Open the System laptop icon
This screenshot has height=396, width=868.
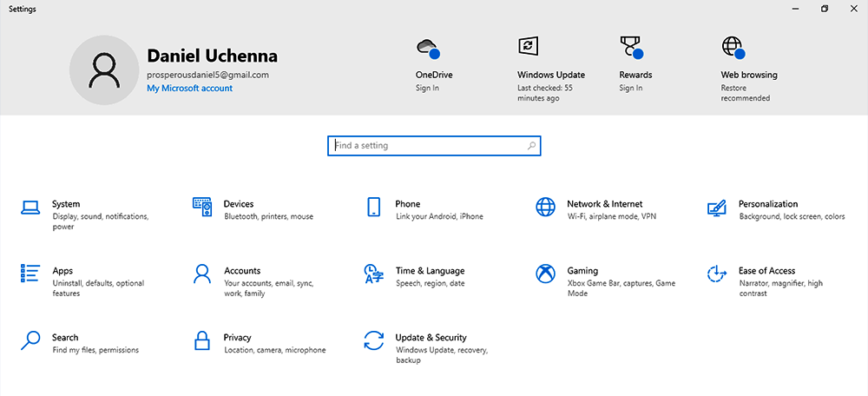(30, 208)
